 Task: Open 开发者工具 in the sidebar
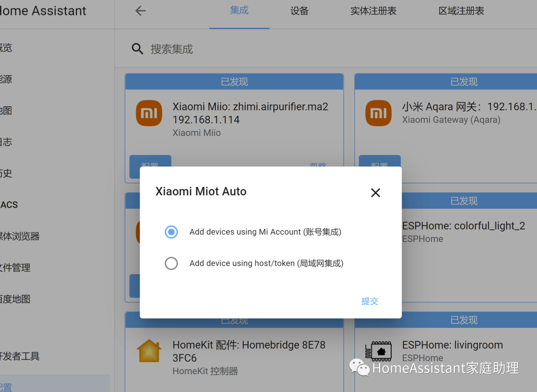coord(20,356)
